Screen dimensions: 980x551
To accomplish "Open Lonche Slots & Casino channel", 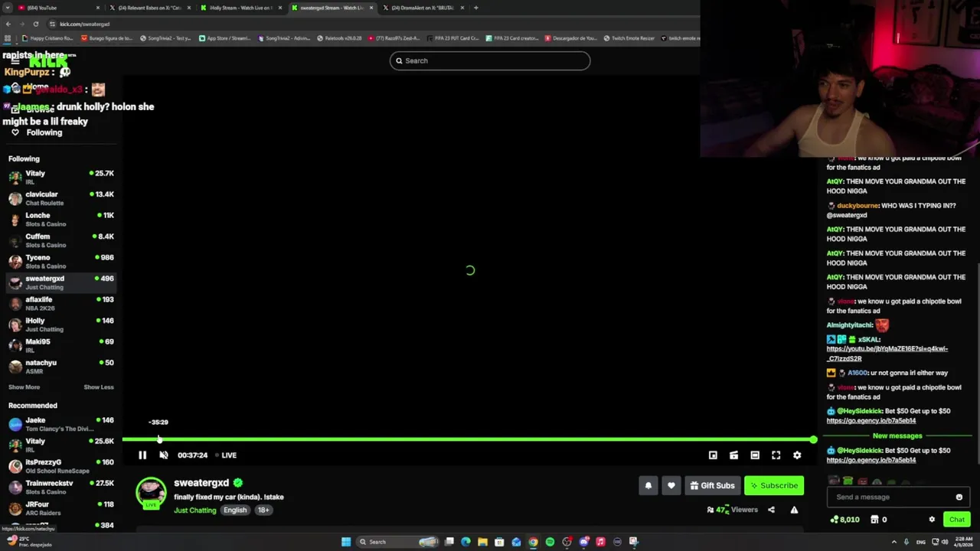I will coord(61,220).
